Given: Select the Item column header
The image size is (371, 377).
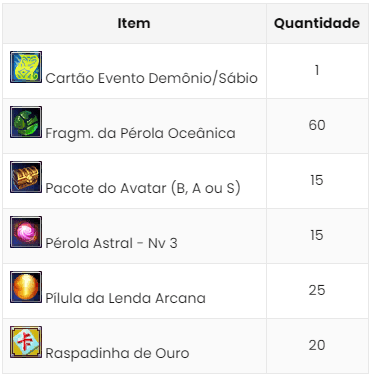Looking at the screenshot, I should (x=134, y=23).
